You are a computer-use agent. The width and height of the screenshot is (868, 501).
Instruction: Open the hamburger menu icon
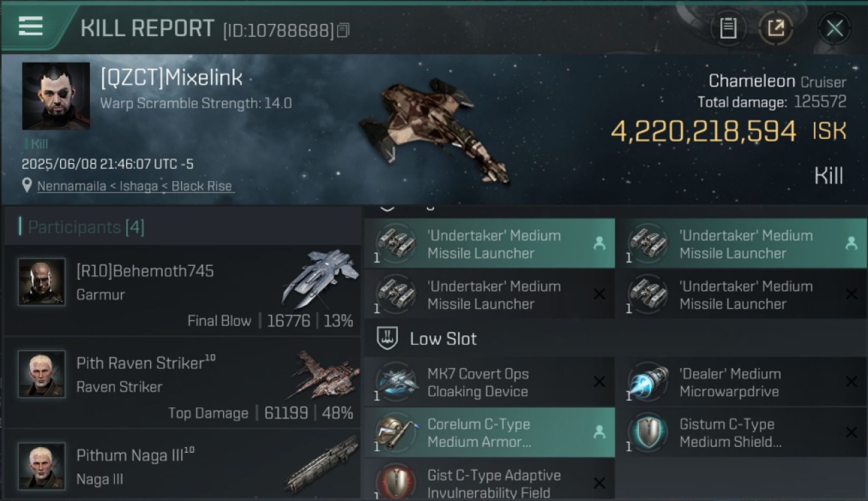click(31, 26)
